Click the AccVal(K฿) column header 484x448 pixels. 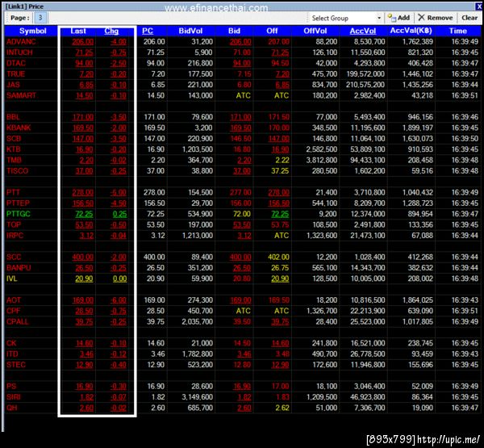tap(411, 31)
